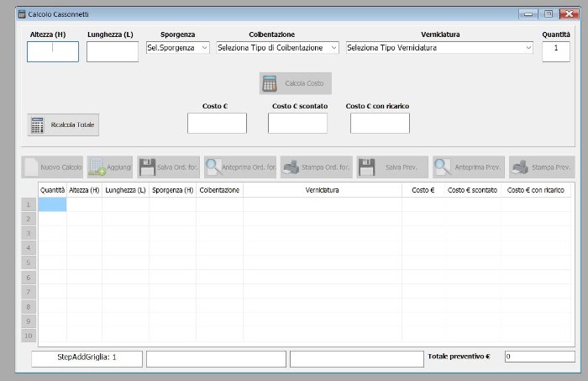Click the grid-plus icon on Aggiungi
588x381 pixels.
[x=97, y=167]
